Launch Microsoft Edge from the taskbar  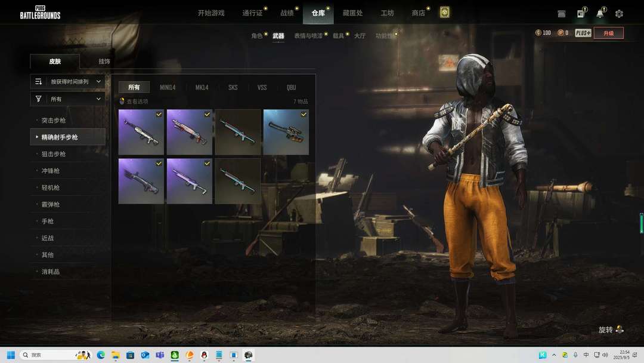click(101, 355)
